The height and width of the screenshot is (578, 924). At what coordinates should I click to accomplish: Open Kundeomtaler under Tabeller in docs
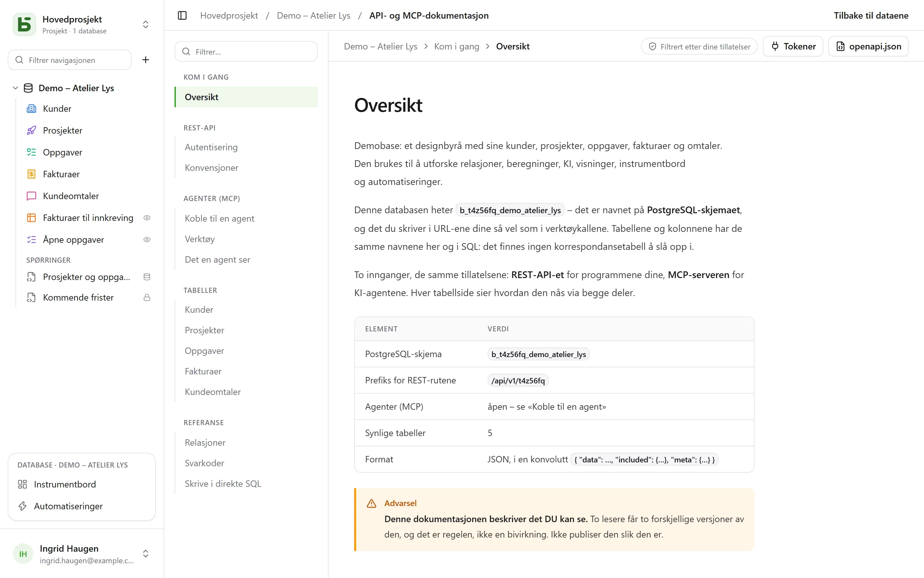(x=213, y=392)
